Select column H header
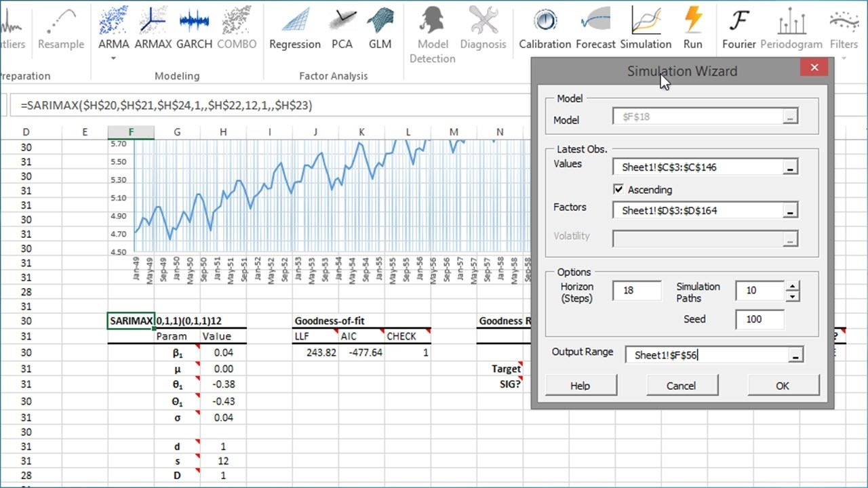The width and height of the screenshot is (868, 488). [223, 132]
